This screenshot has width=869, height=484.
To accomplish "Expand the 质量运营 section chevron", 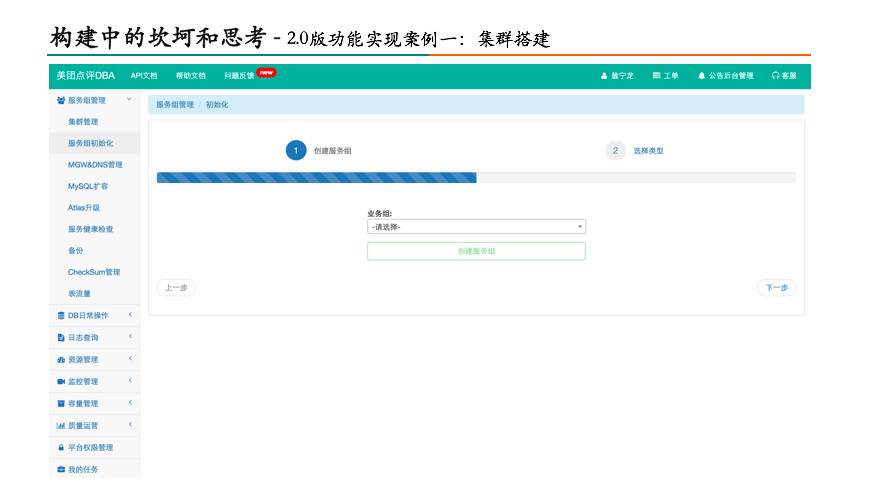I will coord(130,425).
